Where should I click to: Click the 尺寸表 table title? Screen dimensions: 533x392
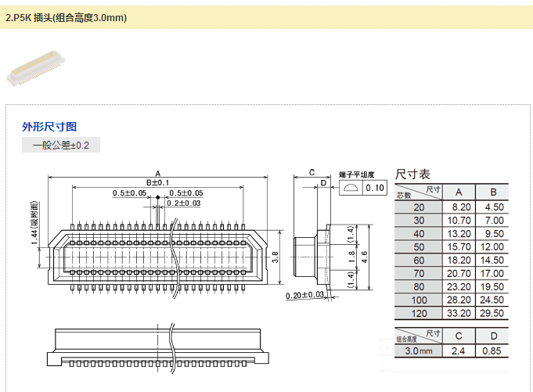(412, 174)
